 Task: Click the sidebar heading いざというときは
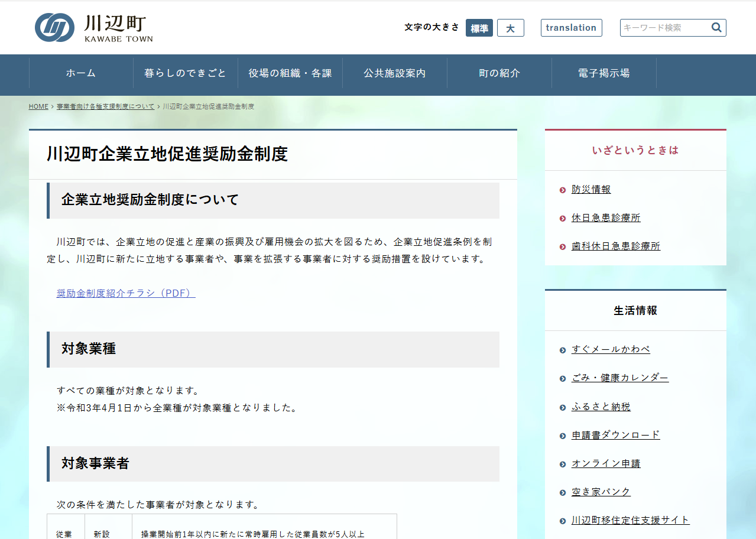pos(635,150)
